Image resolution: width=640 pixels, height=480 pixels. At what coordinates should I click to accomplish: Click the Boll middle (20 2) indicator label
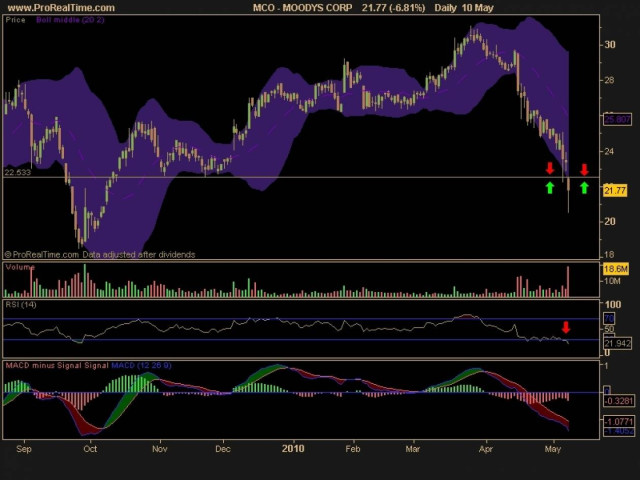tap(70, 20)
